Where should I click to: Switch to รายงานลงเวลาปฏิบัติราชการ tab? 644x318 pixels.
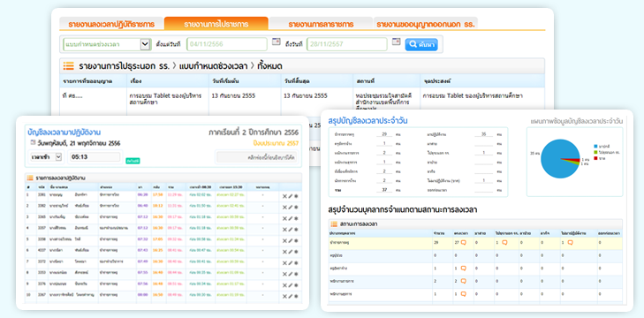(111, 24)
